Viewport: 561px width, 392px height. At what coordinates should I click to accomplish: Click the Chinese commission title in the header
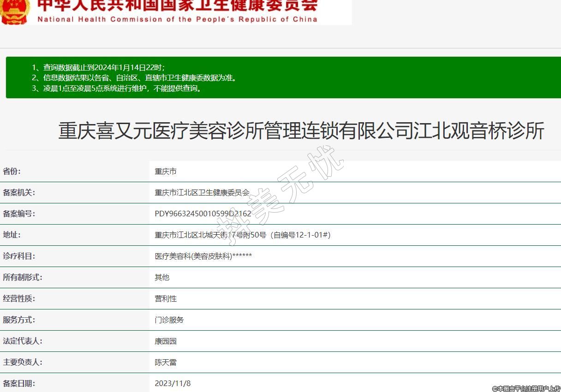pyautogui.click(x=177, y=6)
